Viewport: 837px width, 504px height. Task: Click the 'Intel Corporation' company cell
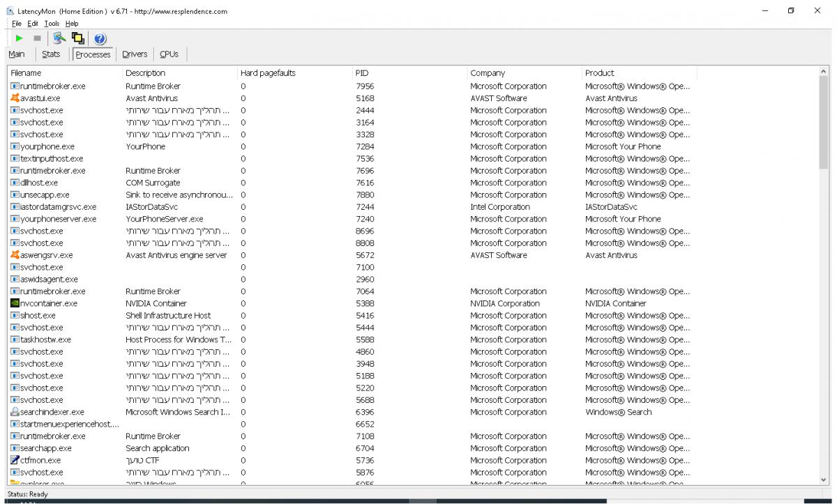coord(500,207)
